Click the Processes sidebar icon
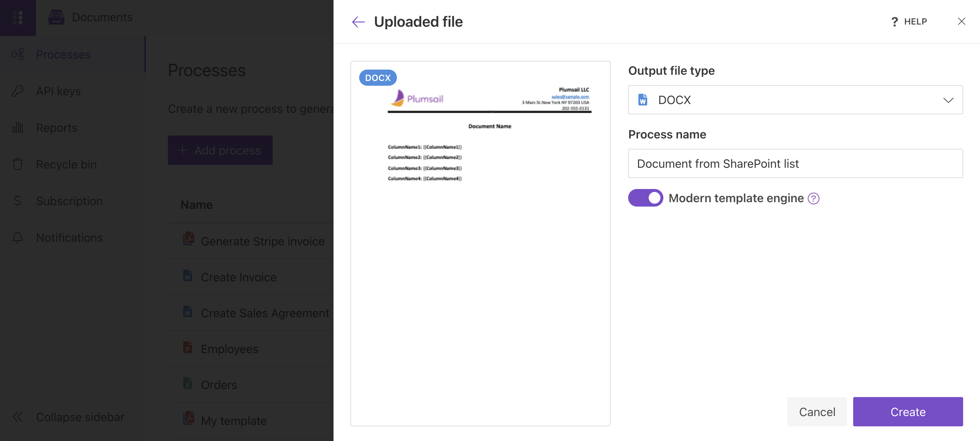This screenshot has width=980, height=441. [18, 54]
